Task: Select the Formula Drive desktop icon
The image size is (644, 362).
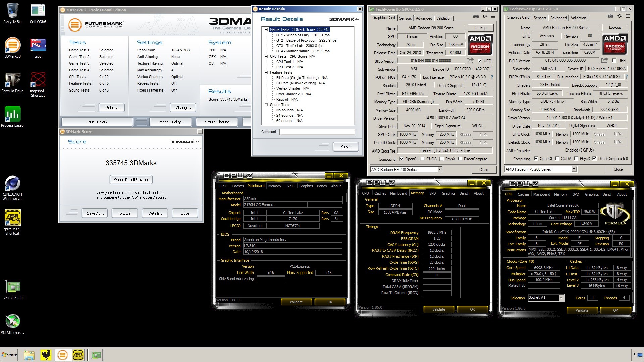Action: click(12, 82)
